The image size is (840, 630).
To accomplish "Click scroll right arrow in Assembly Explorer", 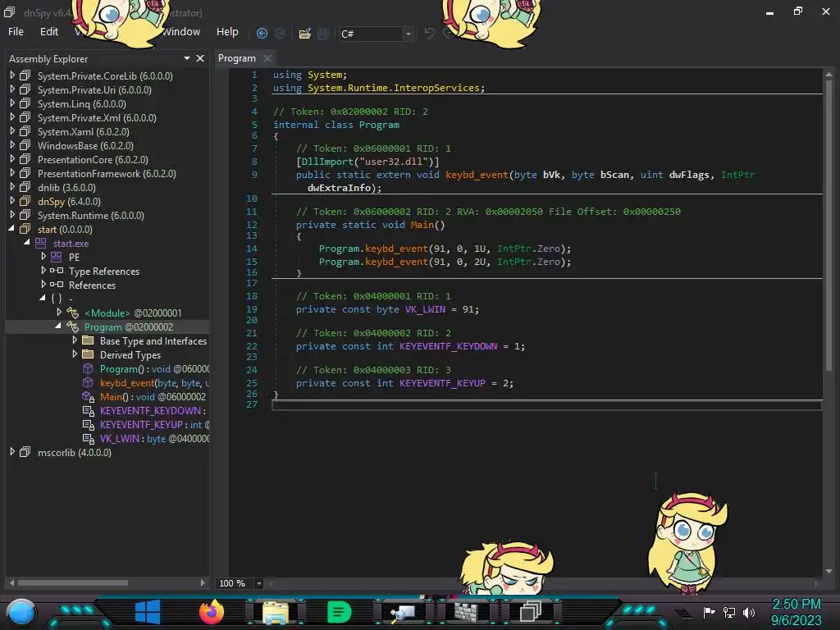I will coord(202,582).
